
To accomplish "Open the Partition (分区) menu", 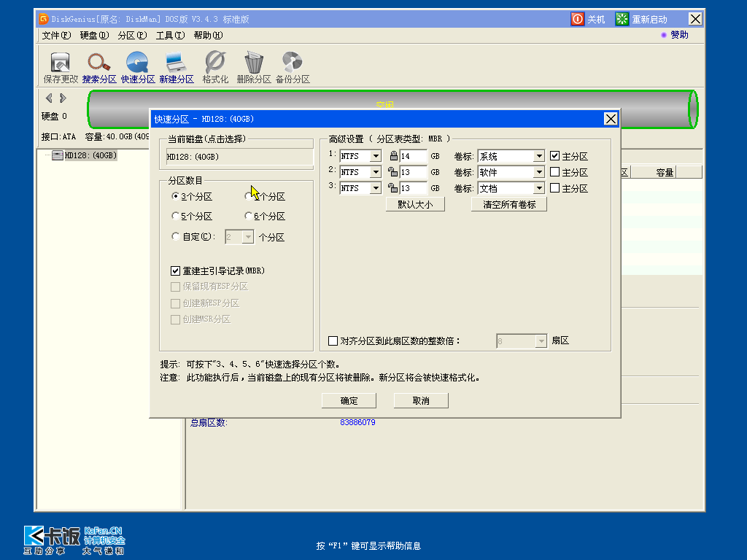I will coord(132,35).
